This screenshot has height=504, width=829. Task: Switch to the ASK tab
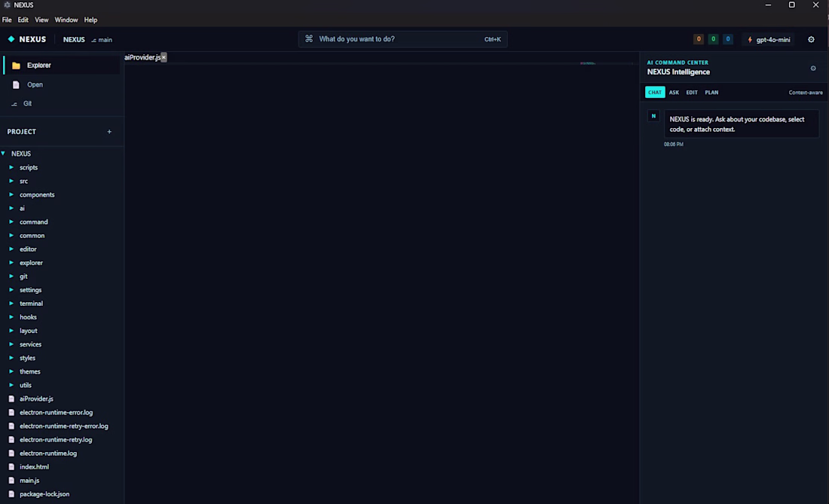[x=674, y=93]
